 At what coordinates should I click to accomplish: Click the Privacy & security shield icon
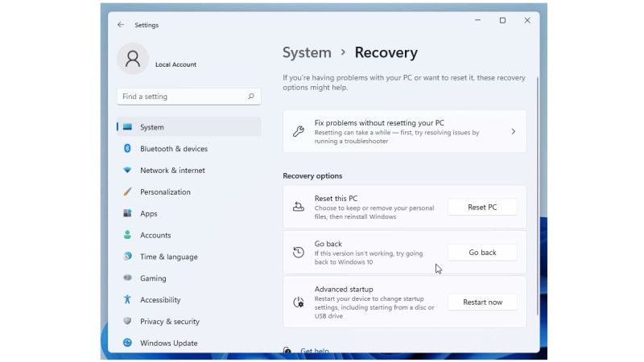click(127, 321)
